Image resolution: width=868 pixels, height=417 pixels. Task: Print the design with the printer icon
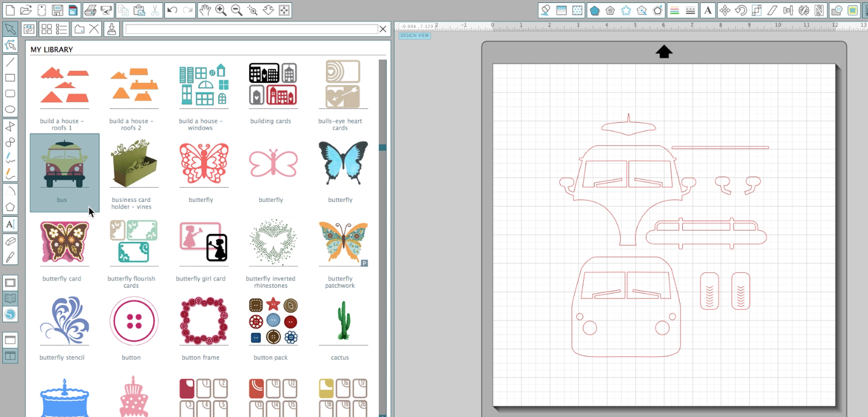click(x=91, y=10)
